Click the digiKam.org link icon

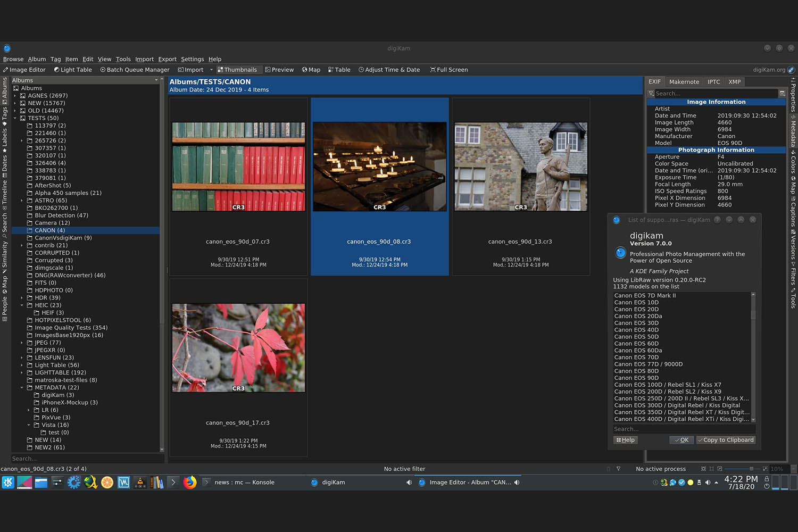tap(791, 70)
